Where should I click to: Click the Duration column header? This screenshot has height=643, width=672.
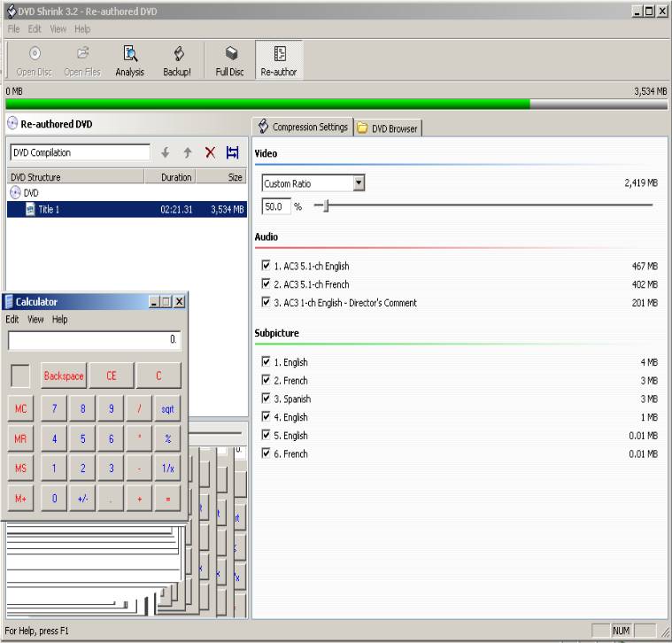click(x=170, y=177)
